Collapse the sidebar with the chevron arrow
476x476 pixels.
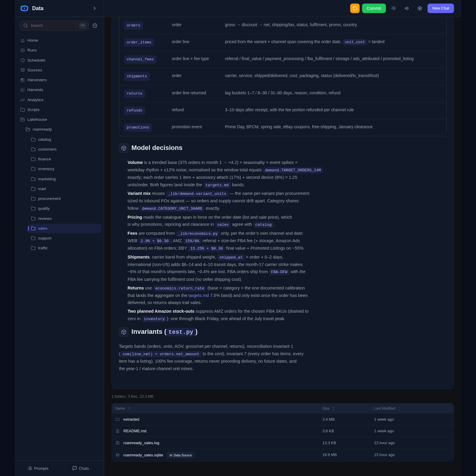(x=95, y=8)
